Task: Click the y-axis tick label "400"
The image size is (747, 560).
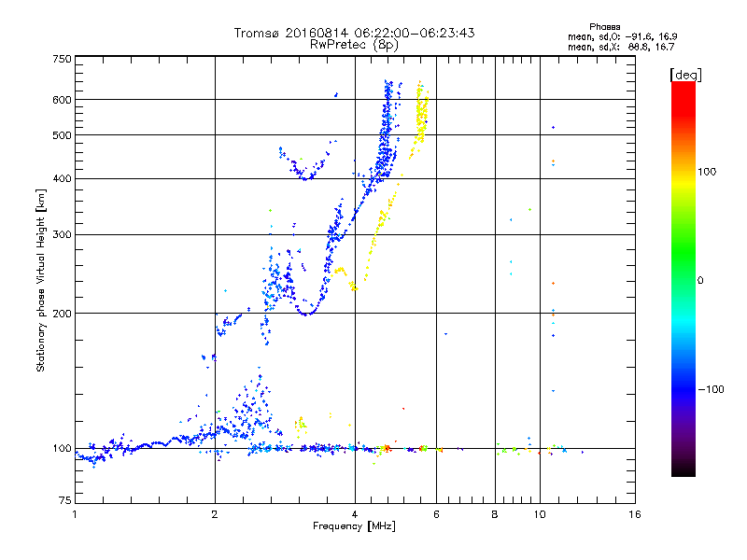Action: coord(63,179)
